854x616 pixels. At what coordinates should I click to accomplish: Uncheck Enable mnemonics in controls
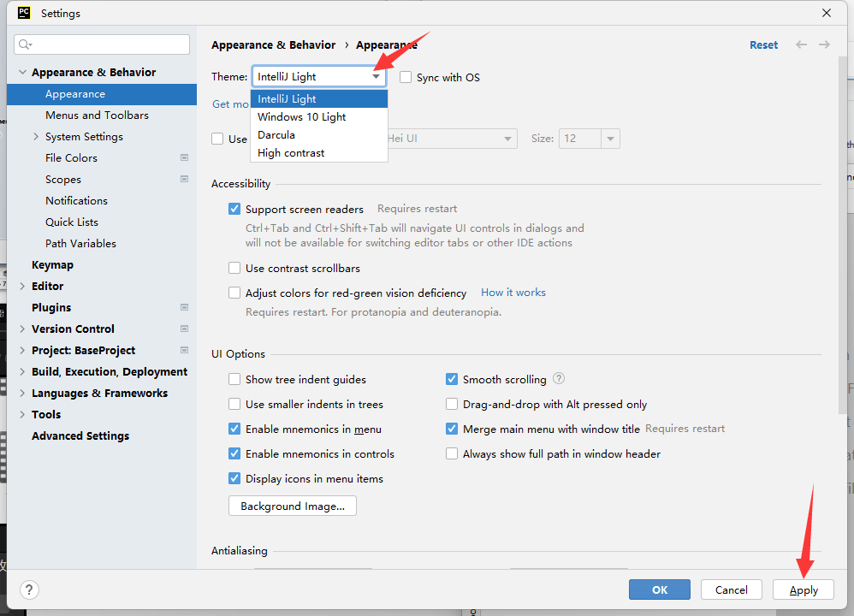point(234,453)
